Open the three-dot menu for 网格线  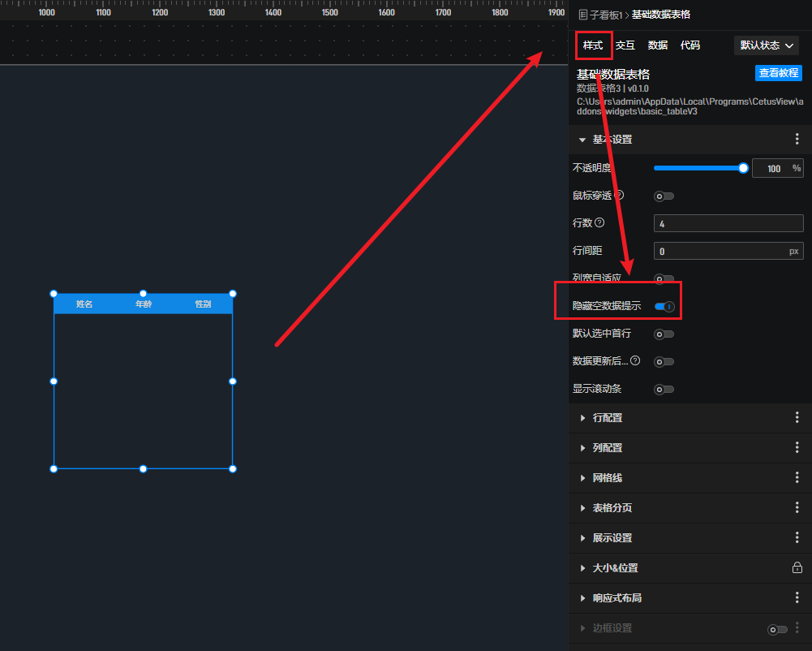pos(797,478)
